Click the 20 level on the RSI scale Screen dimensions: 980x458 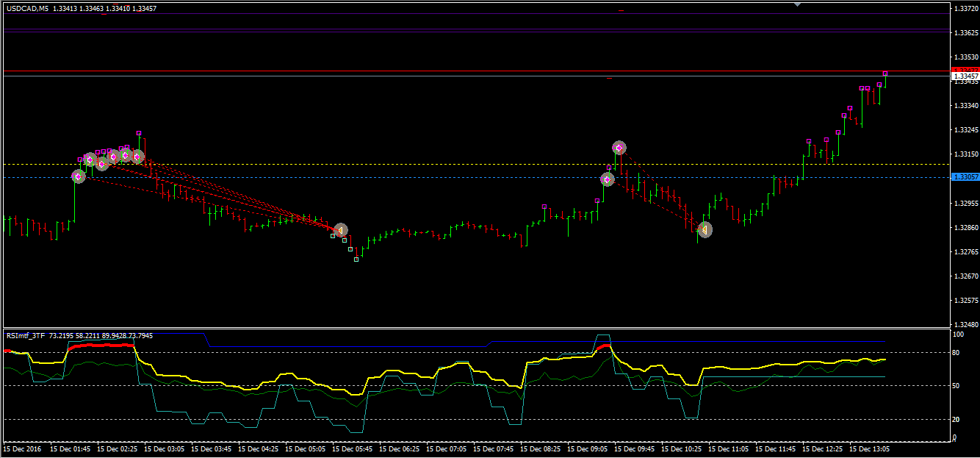point(956,420)
